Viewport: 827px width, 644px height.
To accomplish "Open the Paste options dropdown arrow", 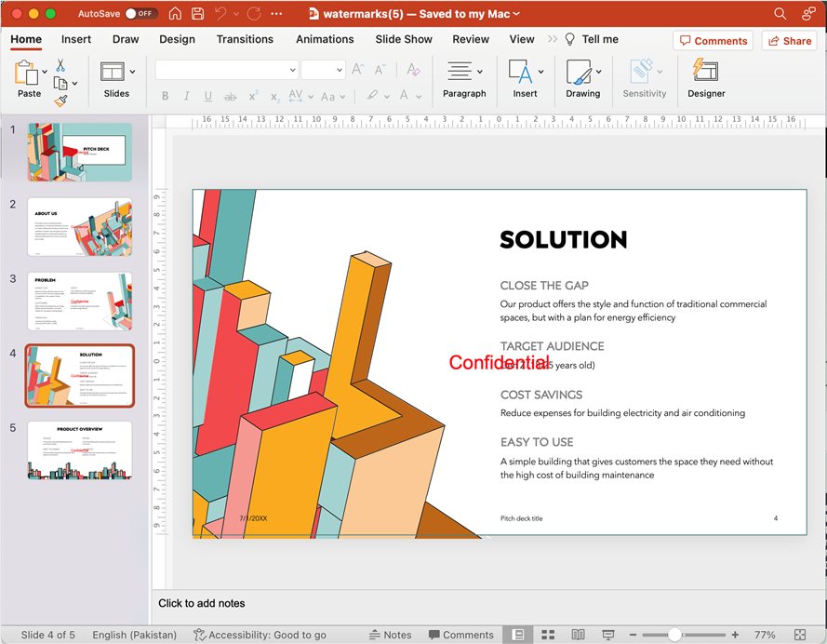I will 45,72.
